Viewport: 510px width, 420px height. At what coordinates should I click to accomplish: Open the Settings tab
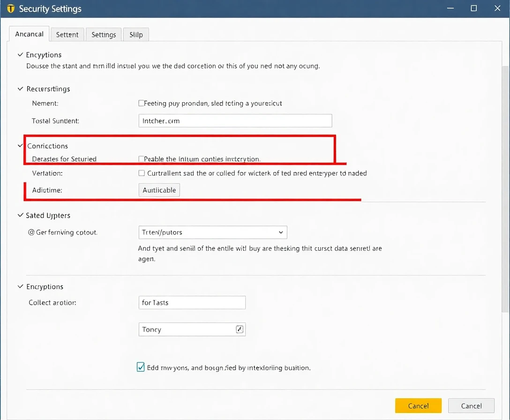click(x=104, y=35)
